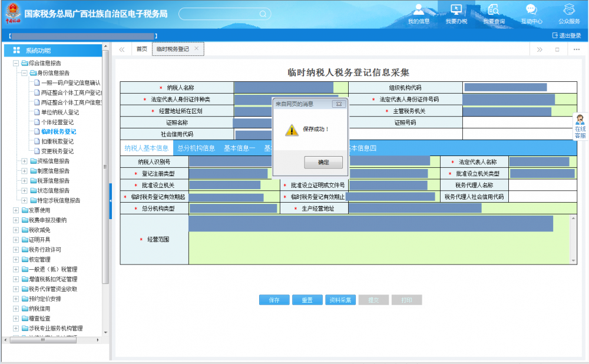
Task: Click the 在线客服 support icon
Action: [x=580, y=126]
